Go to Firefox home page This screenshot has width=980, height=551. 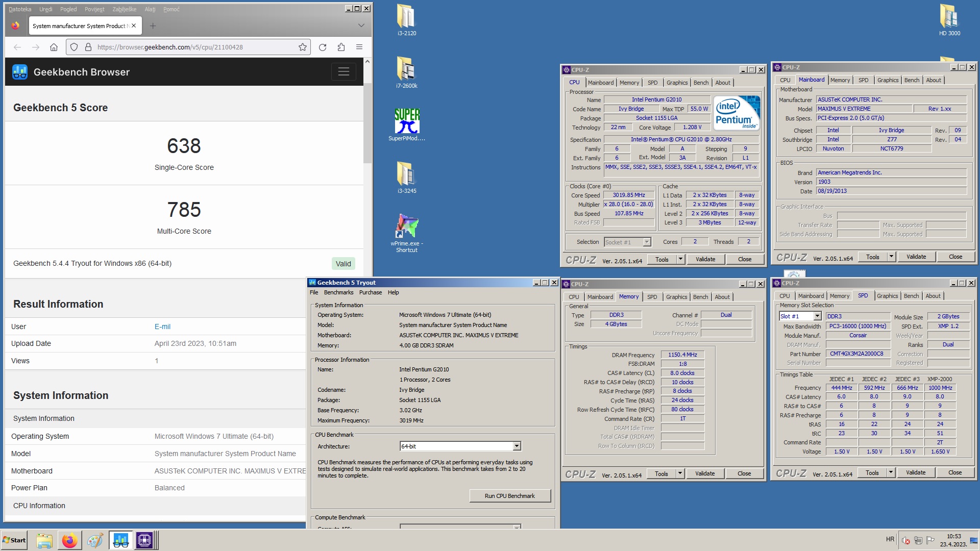pyautogui.click(x=54, y=47)
